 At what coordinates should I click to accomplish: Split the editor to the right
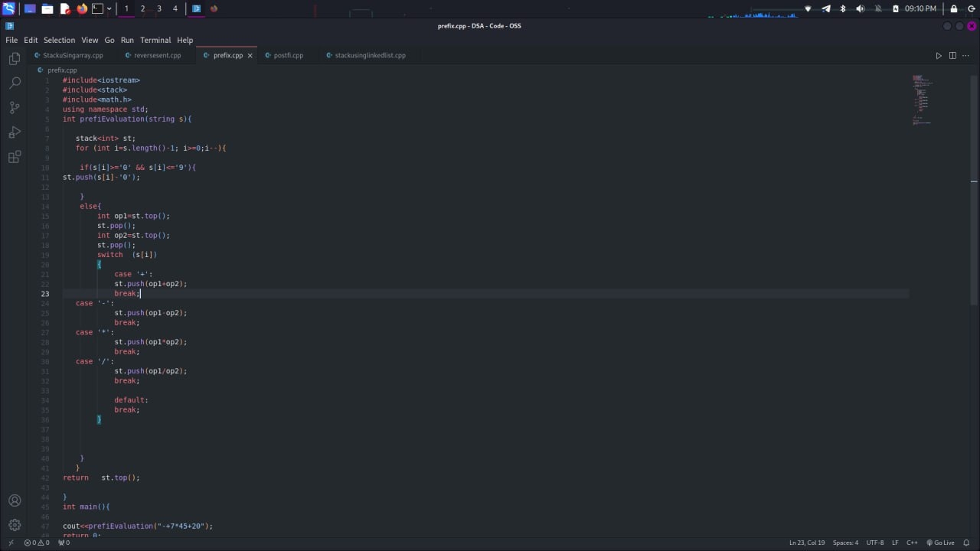[952, 55]
